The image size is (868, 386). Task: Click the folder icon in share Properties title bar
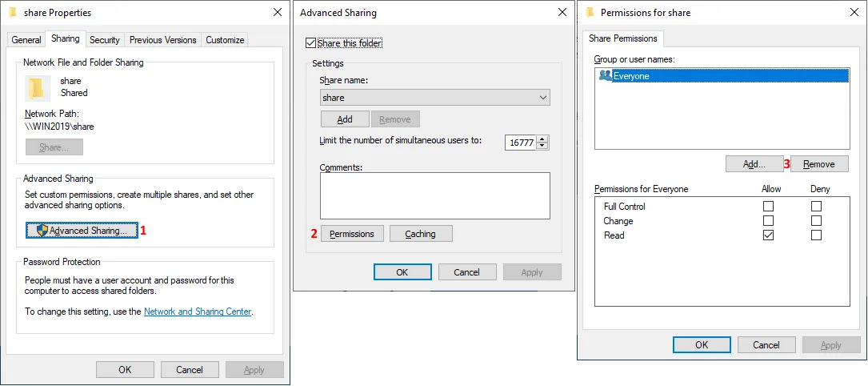coord(12,13)
